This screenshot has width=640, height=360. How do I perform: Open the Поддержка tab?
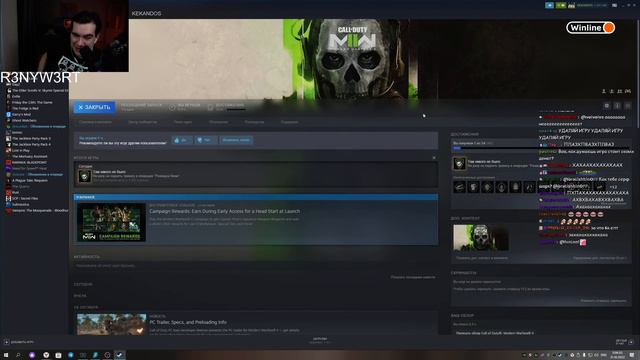(x=289, y=122)
